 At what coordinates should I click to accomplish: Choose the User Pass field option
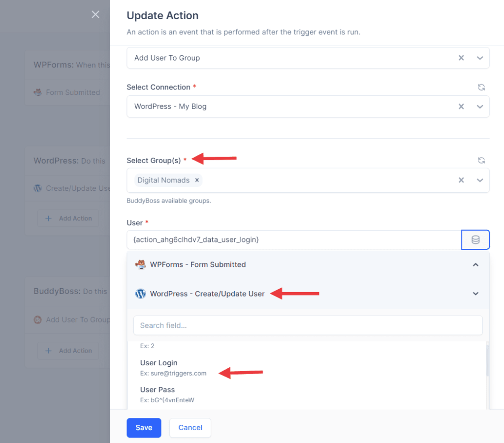[157, 390]
